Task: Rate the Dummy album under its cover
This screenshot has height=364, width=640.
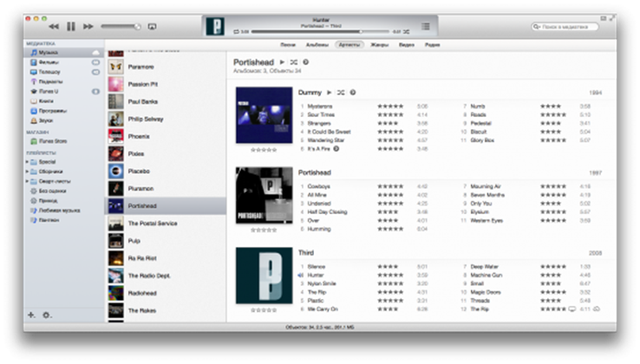Action: pyautogui.click(x=264, y=150)
